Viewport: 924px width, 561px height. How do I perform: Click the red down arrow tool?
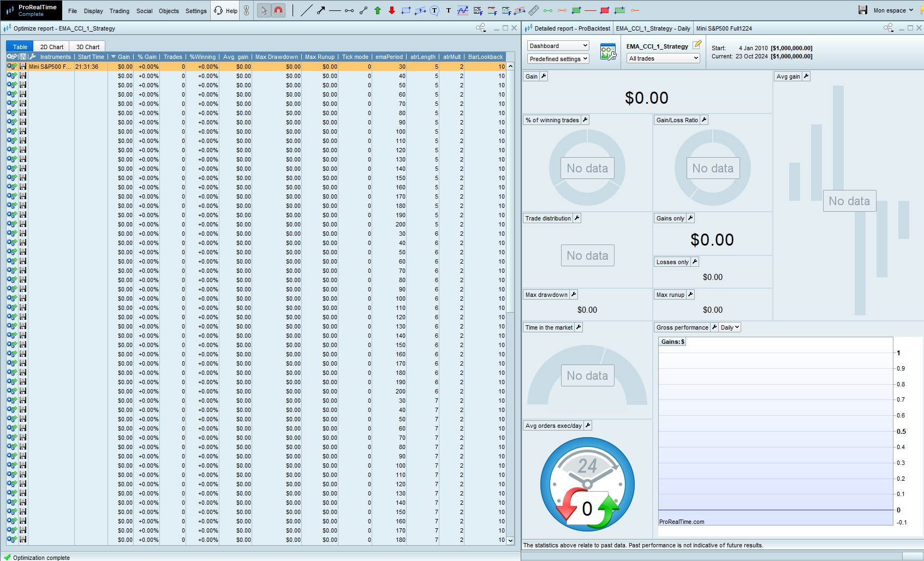[x=392, y=10]
